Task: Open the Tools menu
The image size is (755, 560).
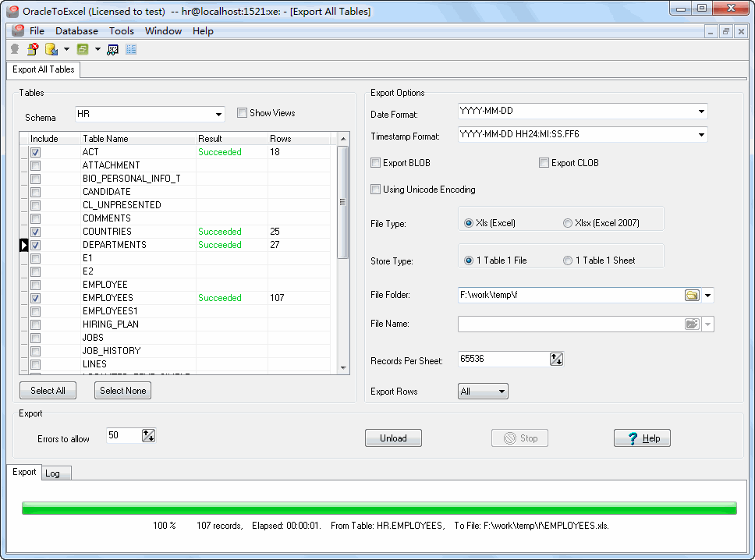Action: [x=122, y=31]
